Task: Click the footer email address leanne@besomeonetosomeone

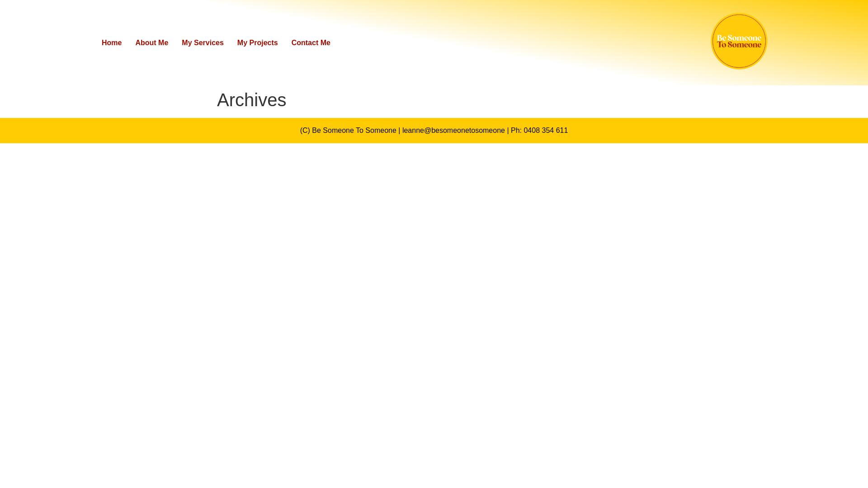Action: point(453,131)
